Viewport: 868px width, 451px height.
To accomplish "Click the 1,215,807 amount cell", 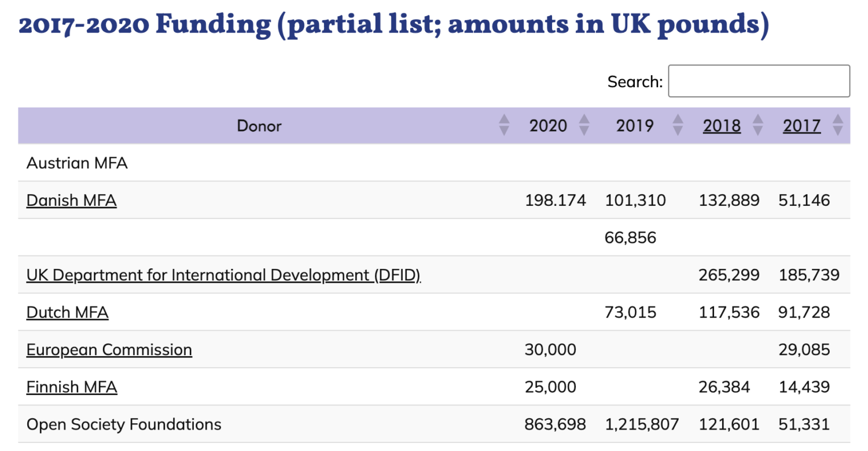I will [x=641, y=424].
